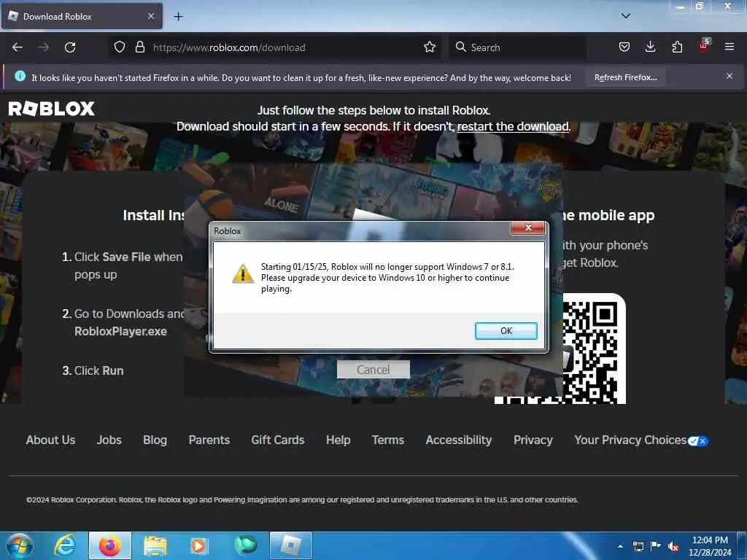
Task: Click the uBlock extension icon with badge
Action: (704, 46)
